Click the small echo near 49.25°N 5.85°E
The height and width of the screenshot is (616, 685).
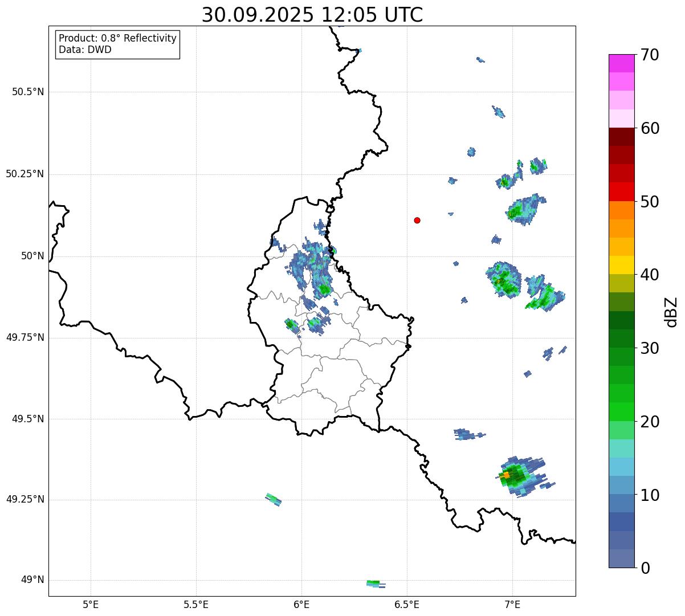(x=274, y=500)
